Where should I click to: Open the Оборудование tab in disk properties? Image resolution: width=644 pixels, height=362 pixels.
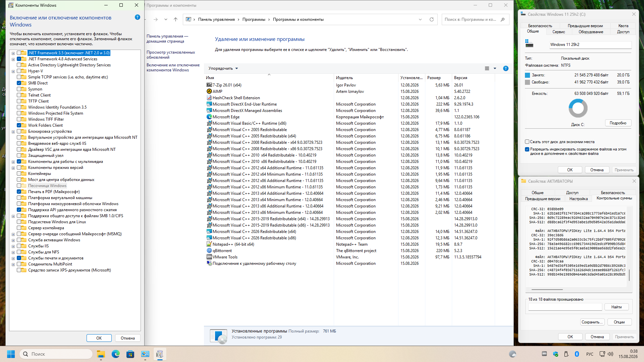[x=591, y=32]
